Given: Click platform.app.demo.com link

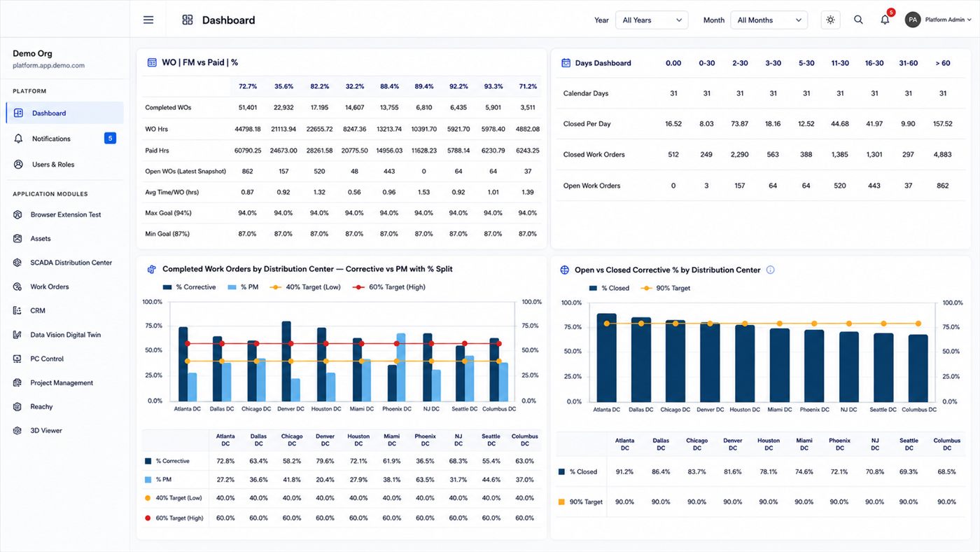Looking at the screenshot, I should pos(49,65).
